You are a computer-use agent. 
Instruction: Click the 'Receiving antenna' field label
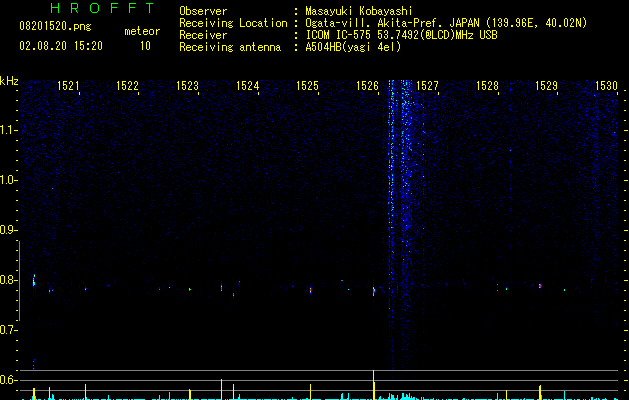tap(230, 47)
